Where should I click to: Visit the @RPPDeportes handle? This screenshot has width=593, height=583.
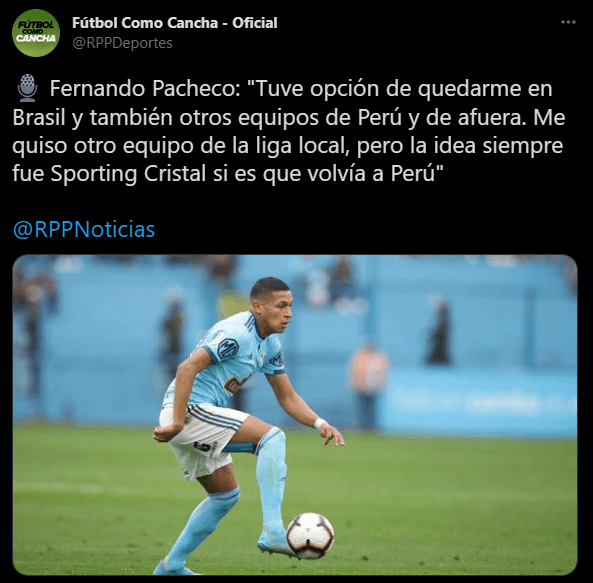click(x=122, y=43)
